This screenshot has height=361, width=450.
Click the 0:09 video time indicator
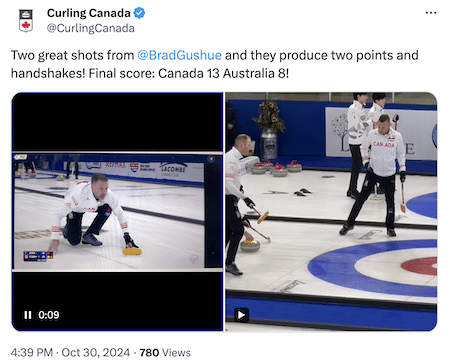point(49,315)
